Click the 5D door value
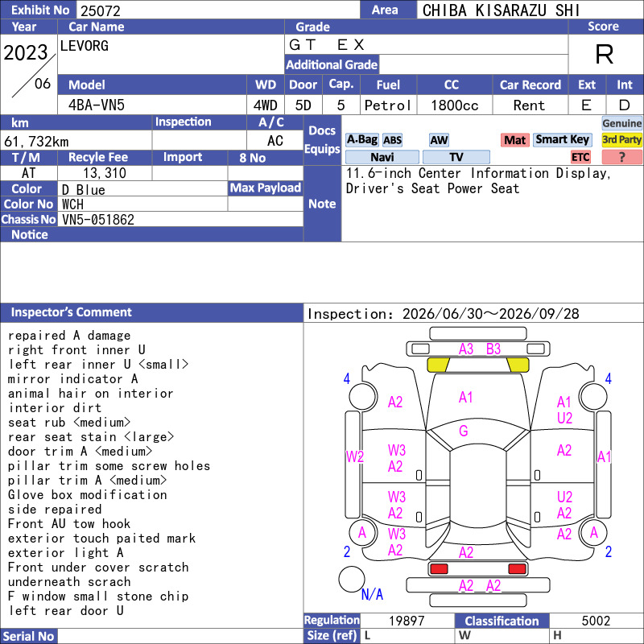The height and width of the screenshot is (644, 644). (x=303, y=105)
